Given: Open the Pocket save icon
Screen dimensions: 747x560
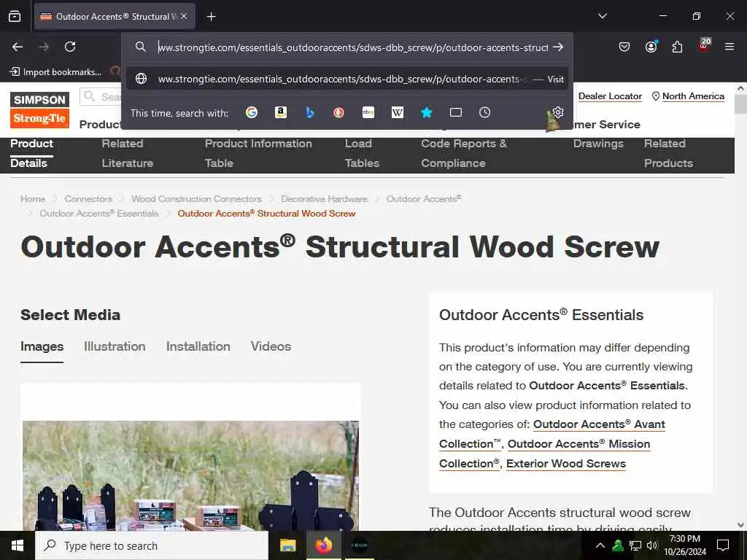Looking at the screenshot, I should (x=624, y=47).
